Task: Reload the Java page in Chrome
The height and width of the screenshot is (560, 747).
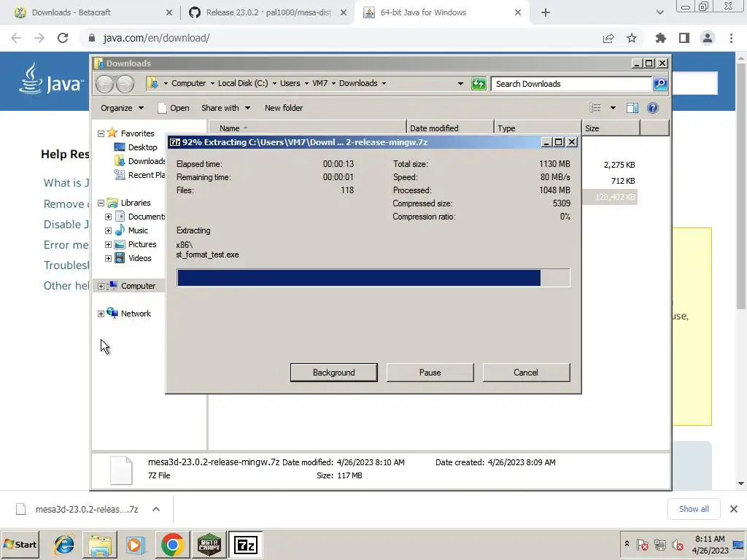Action: point(63,38)
